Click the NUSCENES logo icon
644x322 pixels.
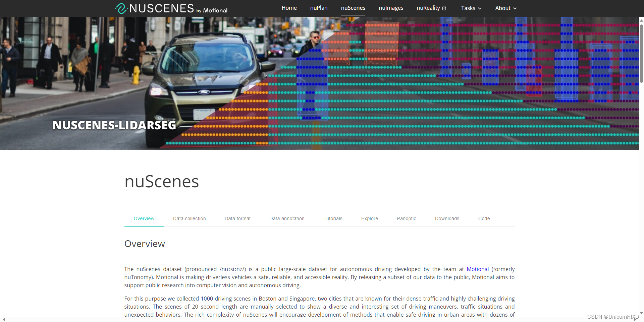pos(121,8)
